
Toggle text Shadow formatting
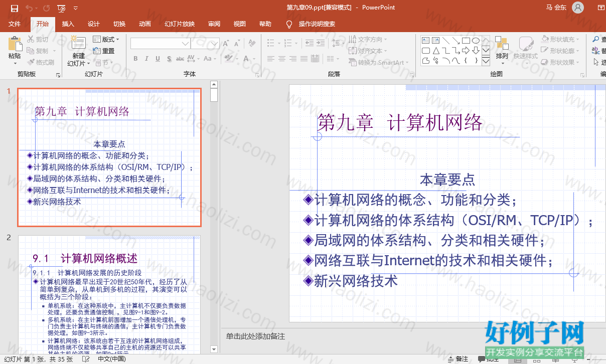(x=169, y=59)
